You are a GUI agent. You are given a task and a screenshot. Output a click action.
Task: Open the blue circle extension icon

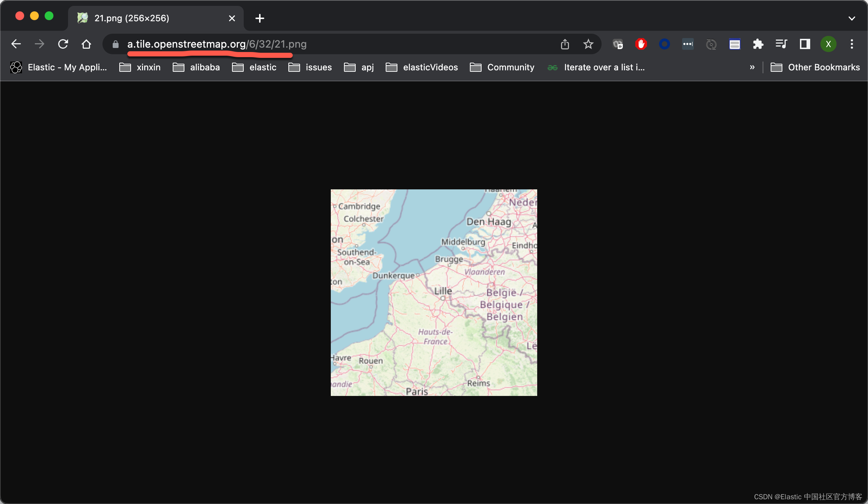pos(664,44)
